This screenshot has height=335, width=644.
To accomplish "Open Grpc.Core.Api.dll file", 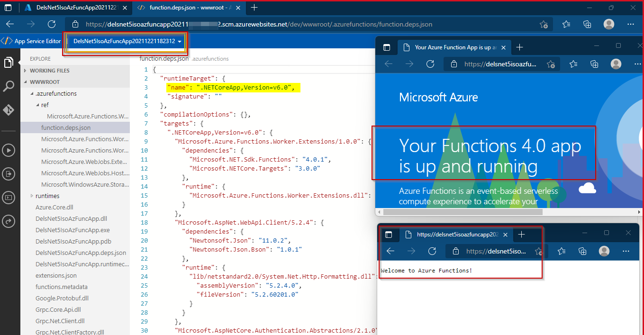I will [58, 309].
